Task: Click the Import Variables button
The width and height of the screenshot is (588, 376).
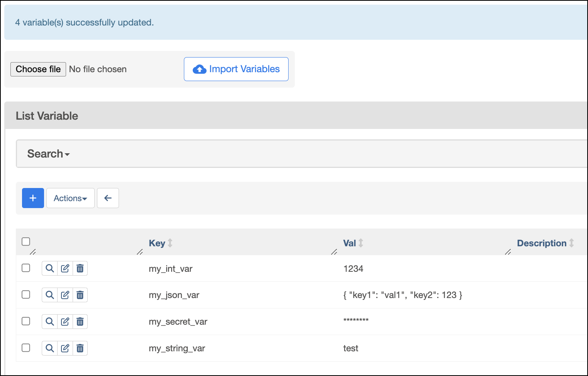Action: (x=236, y=69)
